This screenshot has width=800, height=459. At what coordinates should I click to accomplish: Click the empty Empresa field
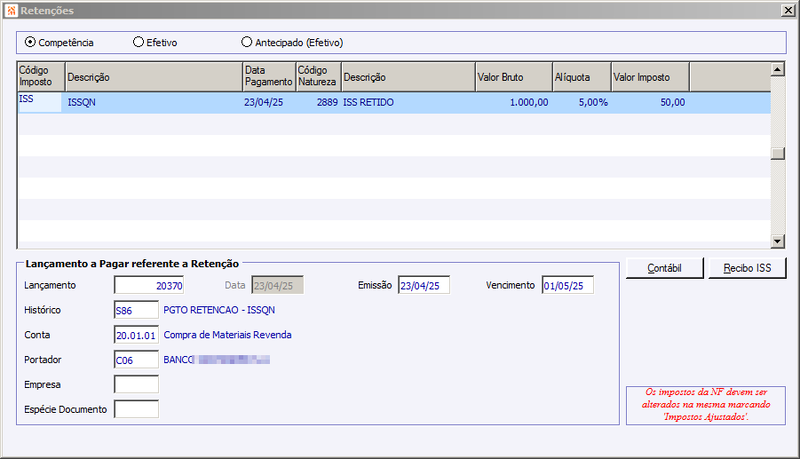tap(136, 384)
